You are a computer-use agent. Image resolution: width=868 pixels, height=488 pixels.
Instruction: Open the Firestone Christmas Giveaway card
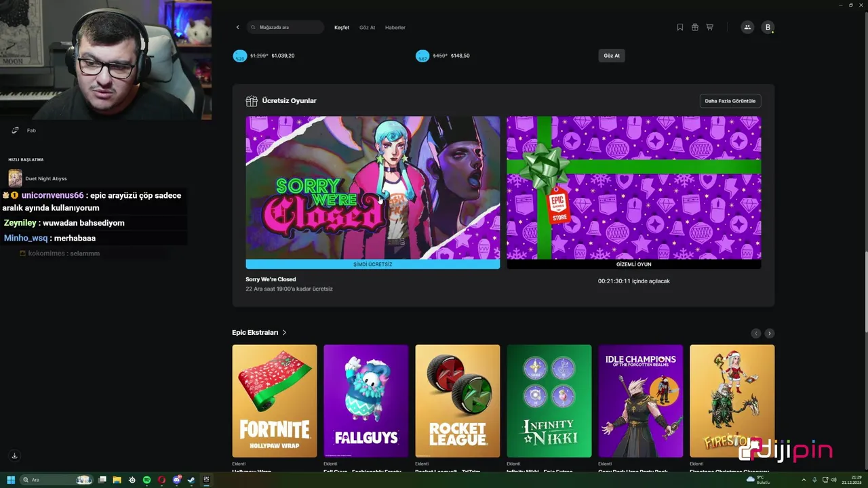point(732,401)
